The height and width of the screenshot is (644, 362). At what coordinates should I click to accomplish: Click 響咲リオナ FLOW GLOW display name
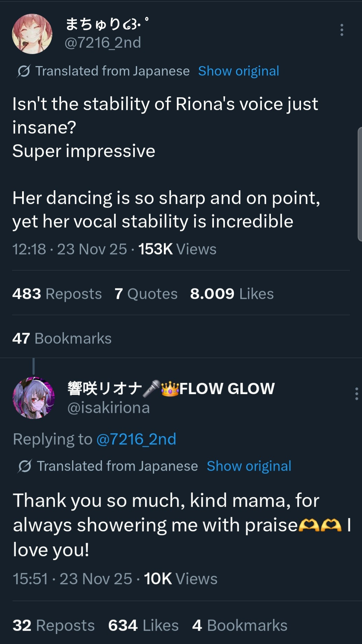(x=171, y=389)
